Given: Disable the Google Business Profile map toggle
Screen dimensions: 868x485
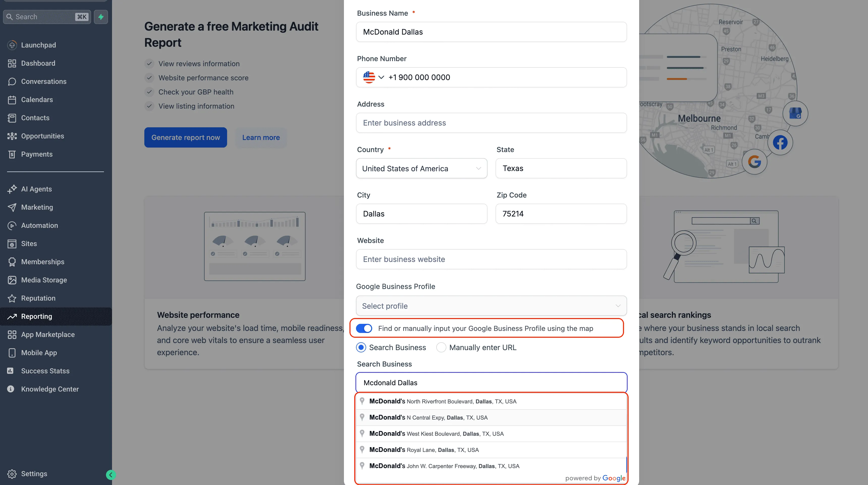Looking at the screenshot, I should point(364,328).
